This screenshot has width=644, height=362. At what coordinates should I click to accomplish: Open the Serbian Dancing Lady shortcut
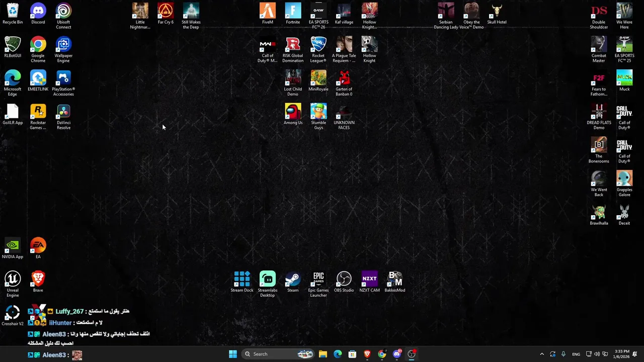446,16
